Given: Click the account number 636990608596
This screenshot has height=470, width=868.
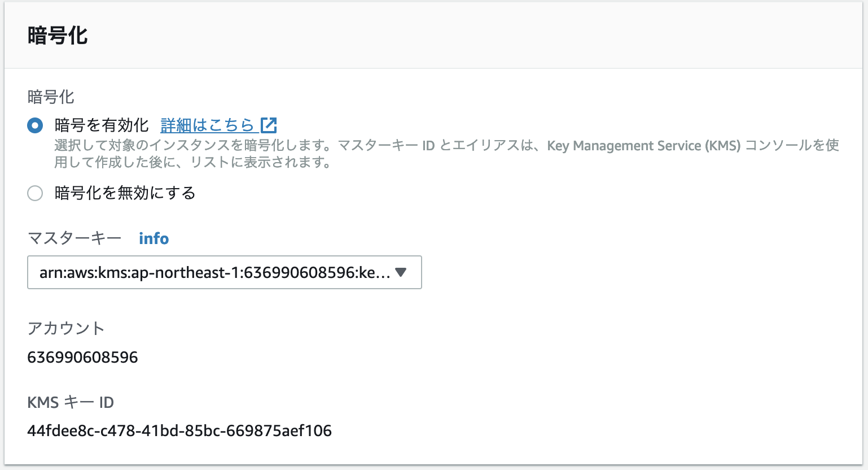Looking at the screenshot, I should (82, 358).
